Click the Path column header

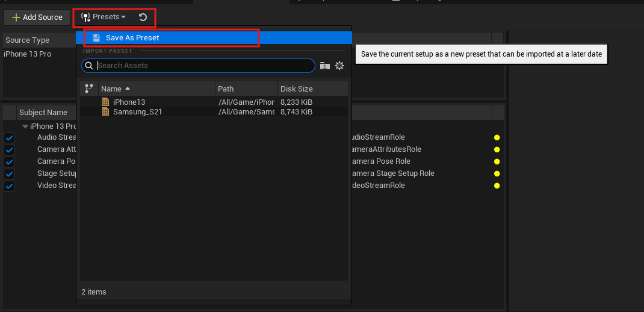point(226,89)
